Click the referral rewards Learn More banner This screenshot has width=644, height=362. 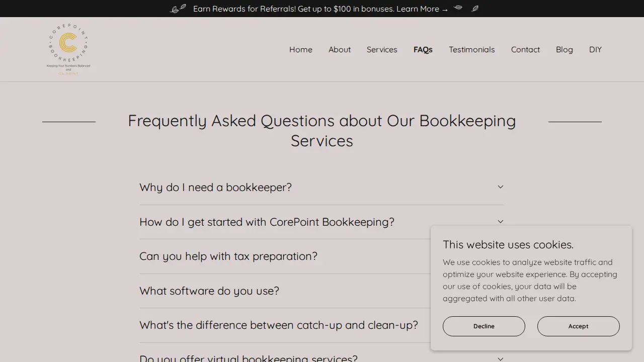tap(322, 9)
